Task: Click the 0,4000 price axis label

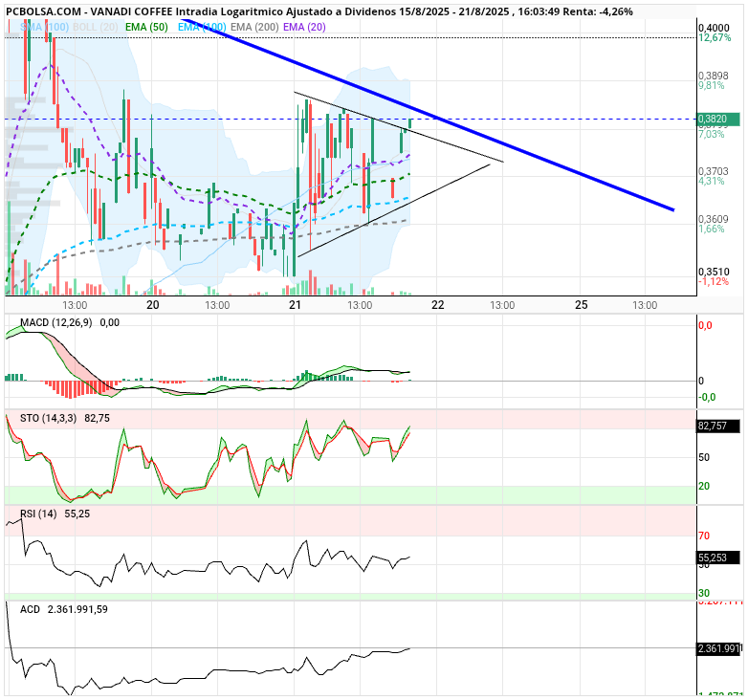Action: (x=714, y=28)
